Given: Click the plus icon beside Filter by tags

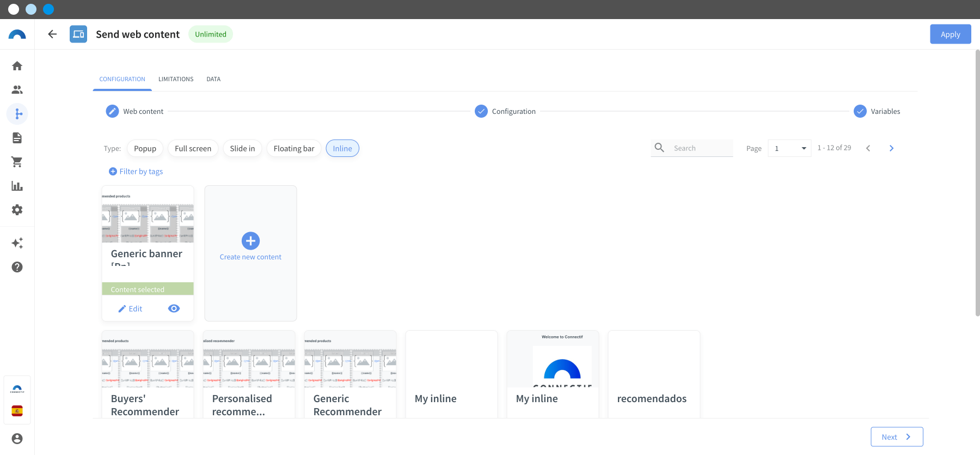Looking at the screenshot, I should [x=113, y=171].
